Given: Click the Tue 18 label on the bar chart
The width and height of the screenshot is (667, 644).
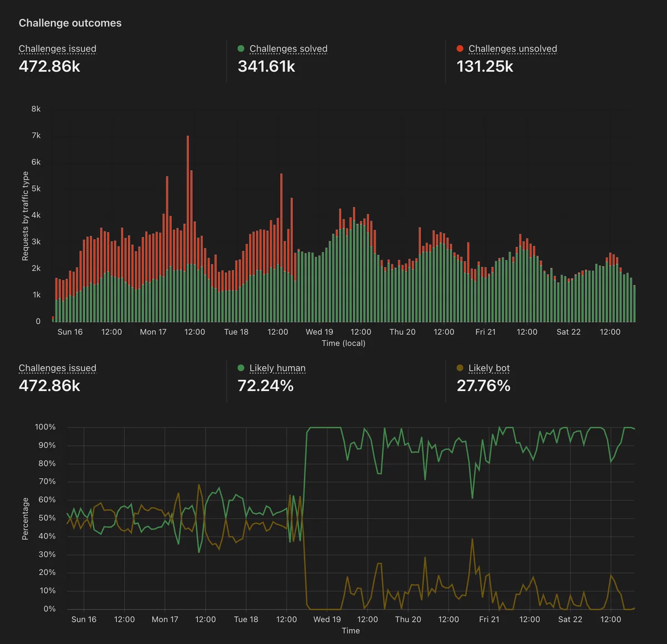Looking at the screenshot, I should pos(236,331).
